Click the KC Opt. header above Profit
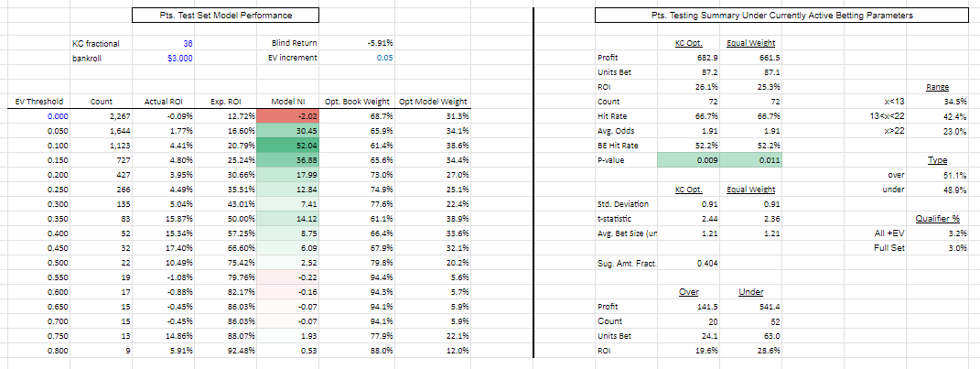980x369 pixels. [x=688, y=43]
